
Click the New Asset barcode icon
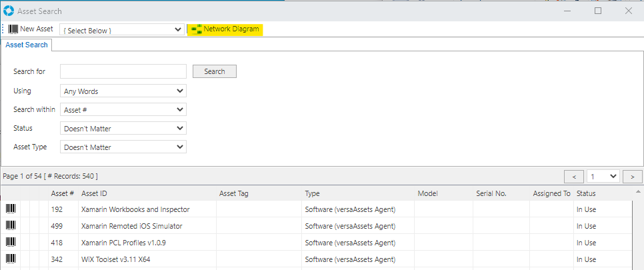click(13, 29)
